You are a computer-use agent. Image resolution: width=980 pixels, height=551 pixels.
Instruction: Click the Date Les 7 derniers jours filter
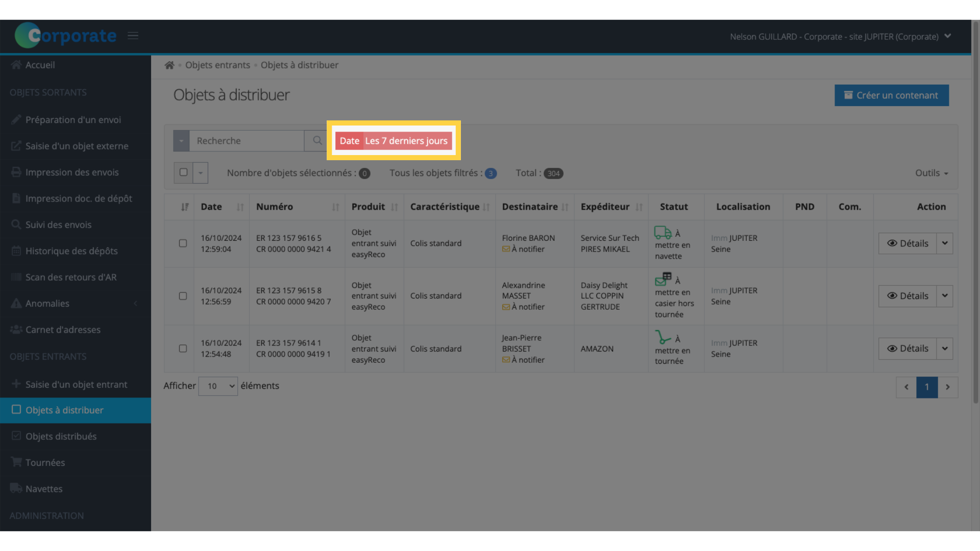coord(394,141)
